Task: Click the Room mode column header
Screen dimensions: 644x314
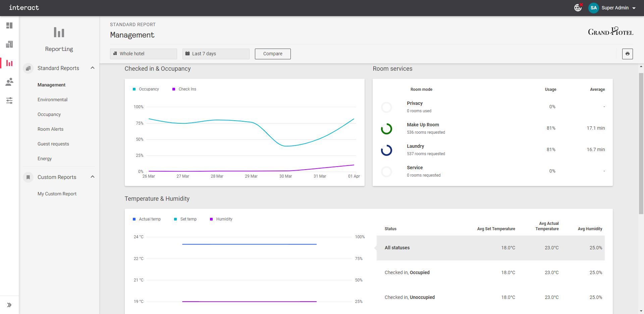Action: (421, 89)
